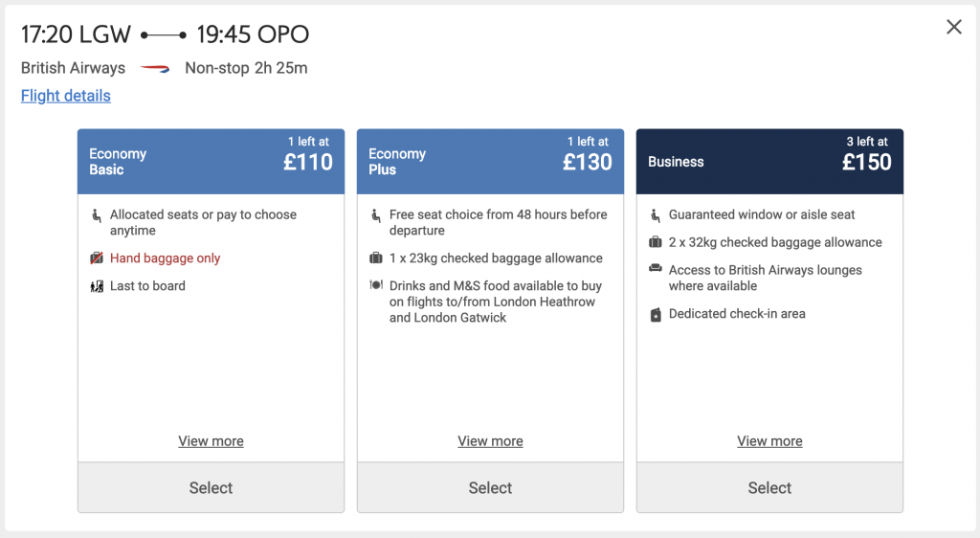This screenshot has width=980, height=538.
Task: Open the Flight details link
Action: [x=66, y=96]
